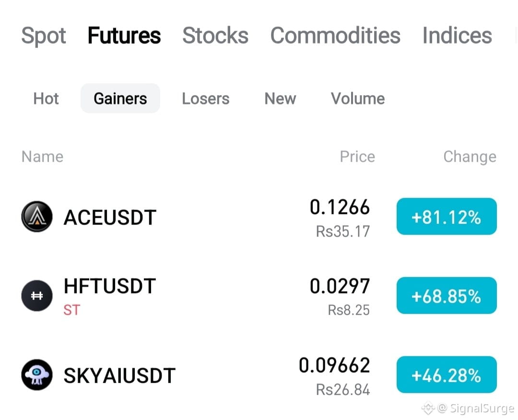Open the Stocks tab
The height and width of the screenshot is (420, 518).
click(215, 35)
